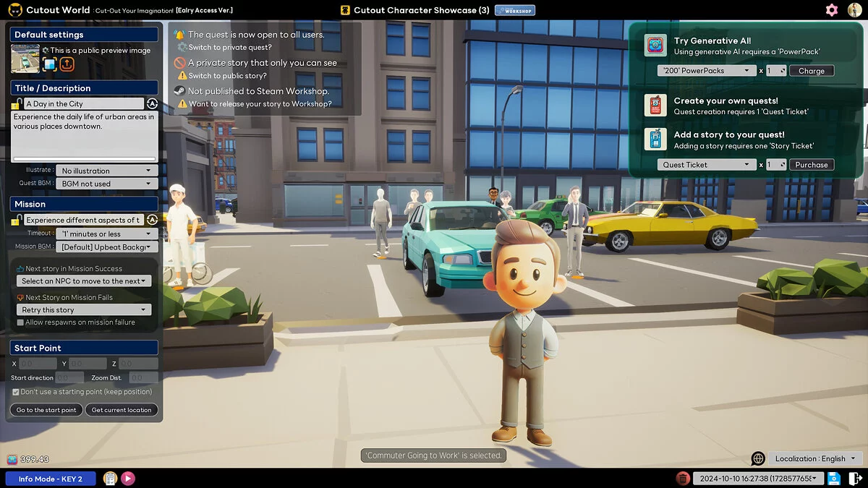Viewport: 868px width, 488px height.
Task: Click the red trash can delete icon
Action: [682, 479]
